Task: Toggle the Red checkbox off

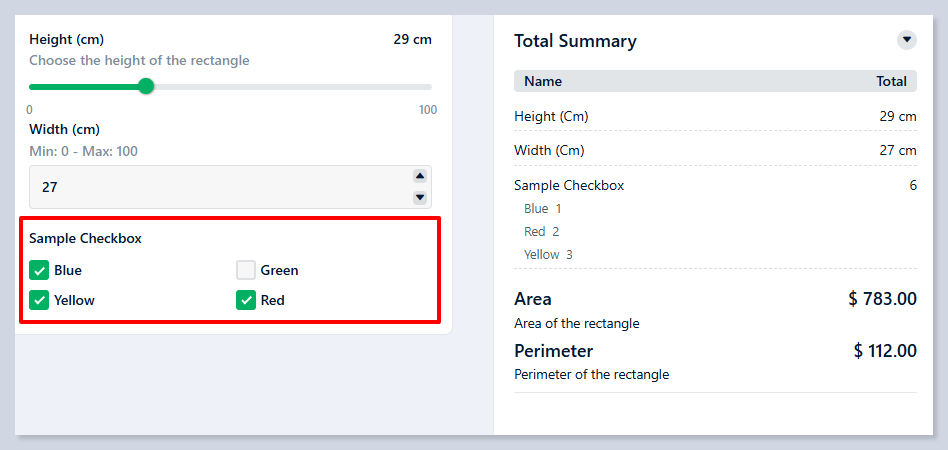Action: tap(246, 300)
